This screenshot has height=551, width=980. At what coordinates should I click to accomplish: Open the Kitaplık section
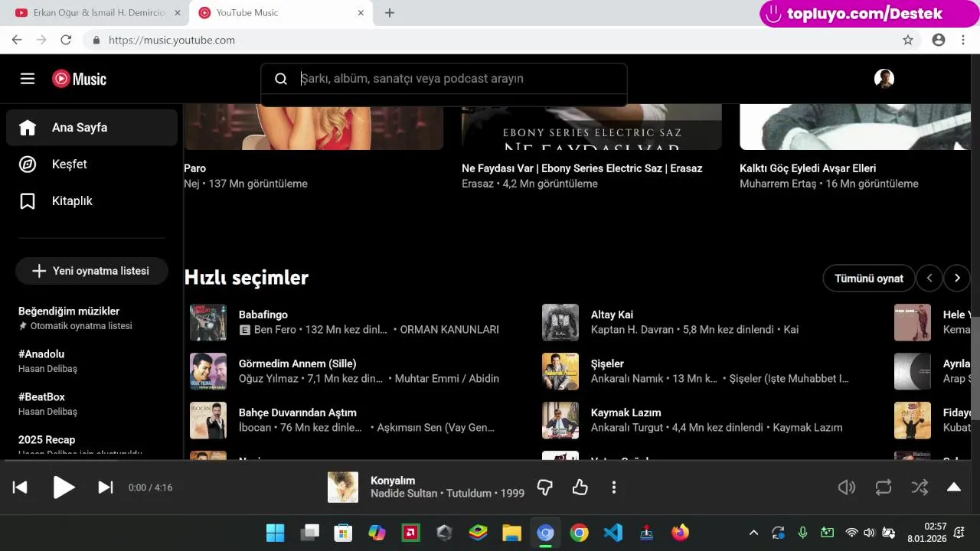pyautogui.click(x=92, y=201)
